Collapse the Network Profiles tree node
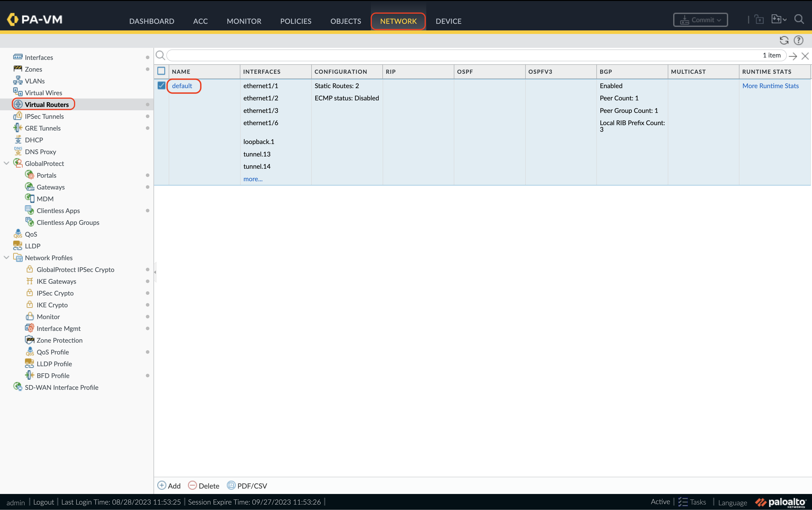Screen dimensions: 812x510 coord(6,258)
